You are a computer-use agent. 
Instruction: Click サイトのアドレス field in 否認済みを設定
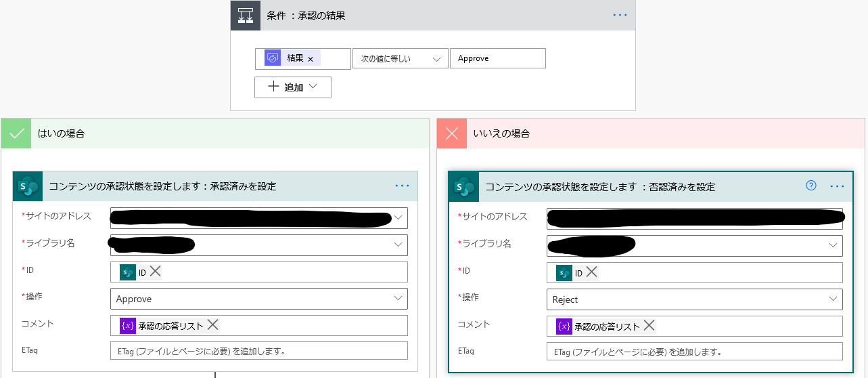coord(695,218)
